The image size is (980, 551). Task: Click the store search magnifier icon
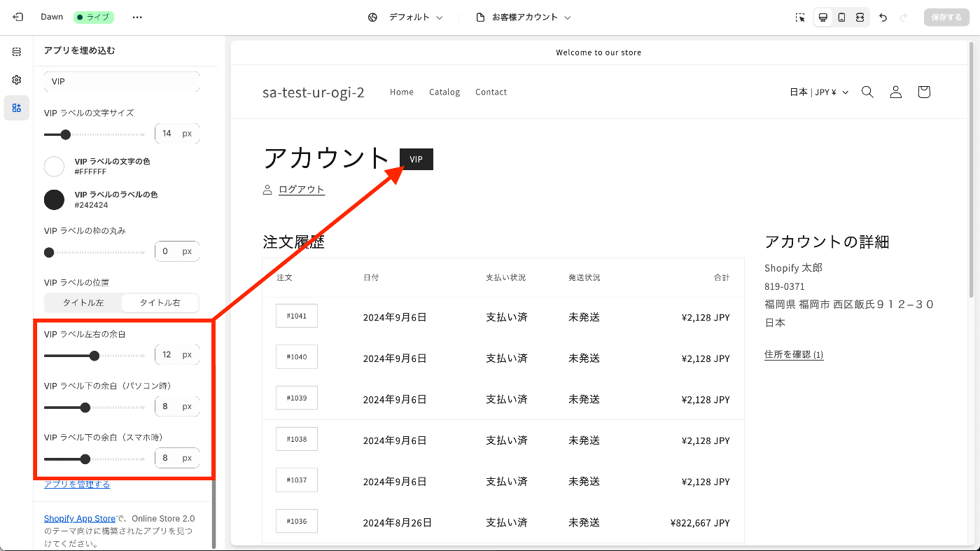click(867, 92)
